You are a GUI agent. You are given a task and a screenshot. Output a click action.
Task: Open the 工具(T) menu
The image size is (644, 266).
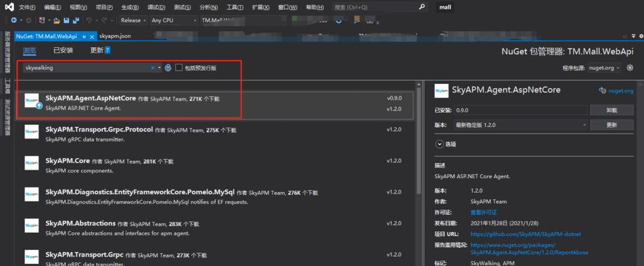tap(235, 7)
